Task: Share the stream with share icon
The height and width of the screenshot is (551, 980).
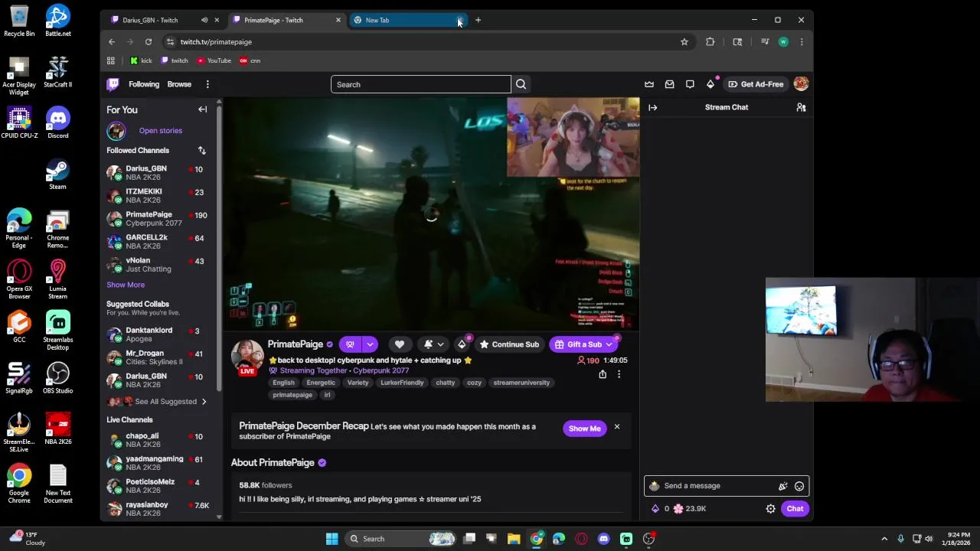Action: (603, 374)
